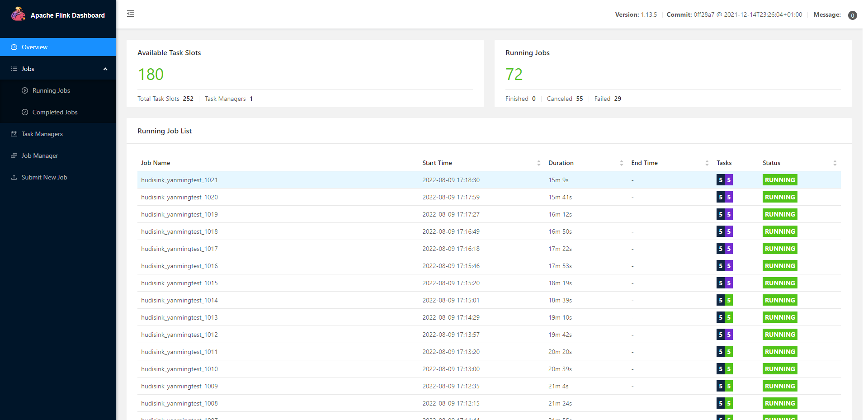Click the Jobs list icon in sidebar
This screenshot has height=420, width=868.
point(14,69)
